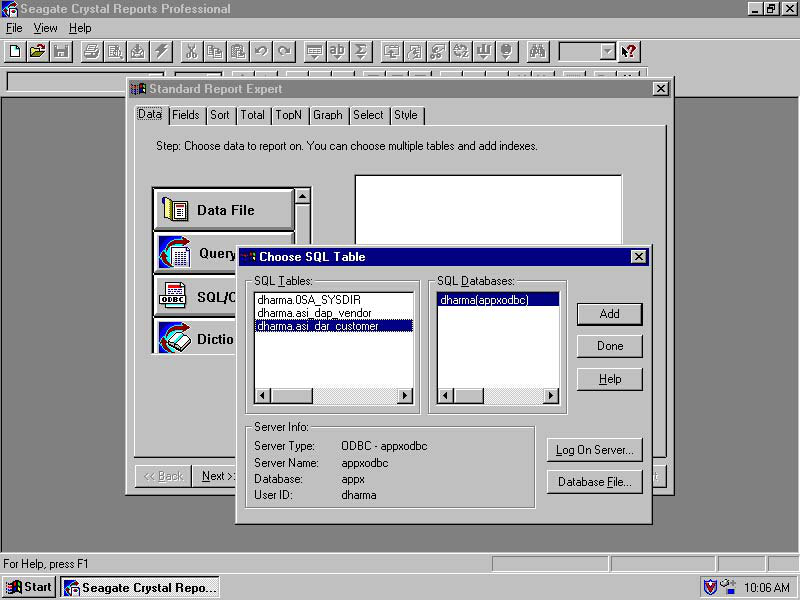Click the SQL Tables scroll left arrow
Image resolution: width=800 pixels, height=600 pixels.
[x=263, y=395]
